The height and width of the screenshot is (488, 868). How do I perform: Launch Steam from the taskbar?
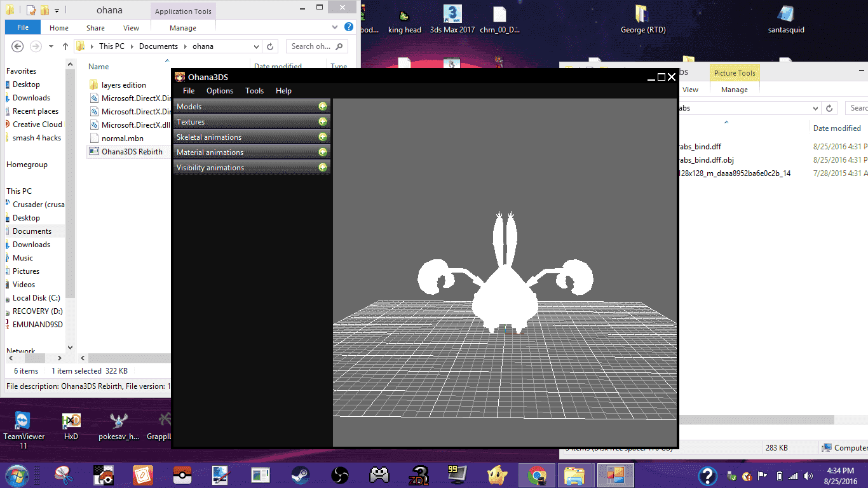pyautogui.click(x=300, y=475)
